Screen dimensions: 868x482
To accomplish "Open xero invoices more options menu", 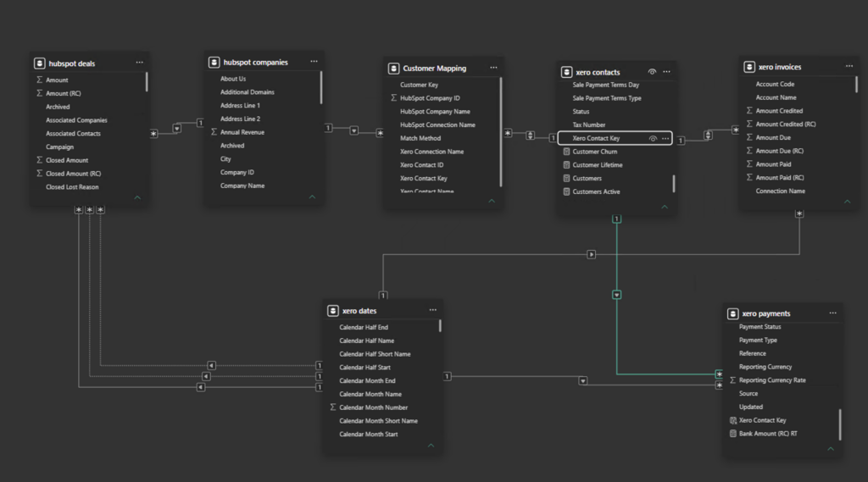I will 849,66.
